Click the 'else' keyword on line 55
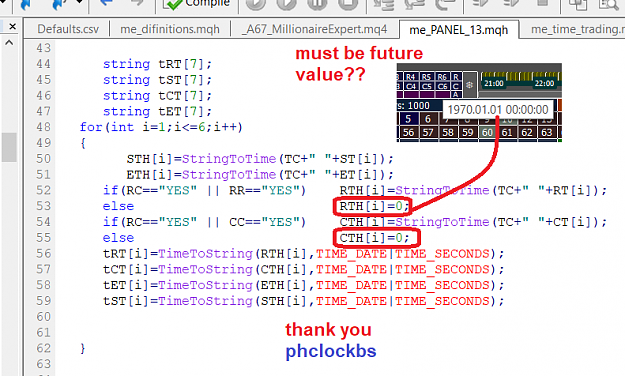Image resolution: width=625 pixels, height=376 pixels. (118, 238)
